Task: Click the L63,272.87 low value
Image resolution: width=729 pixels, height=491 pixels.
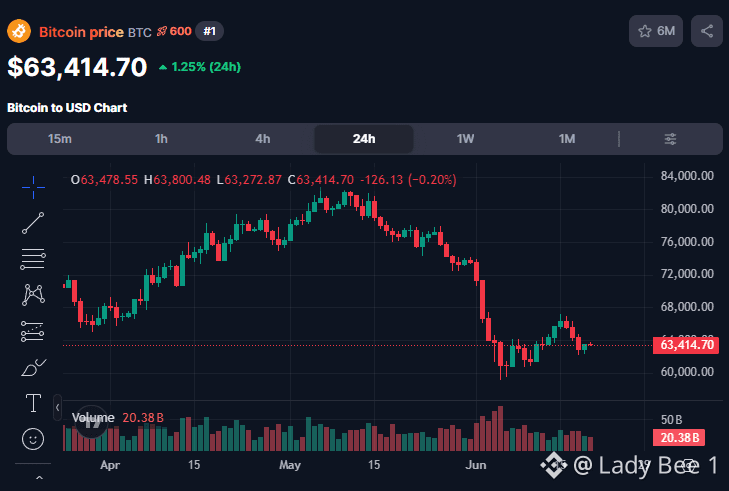Action: tap(249, 180)
